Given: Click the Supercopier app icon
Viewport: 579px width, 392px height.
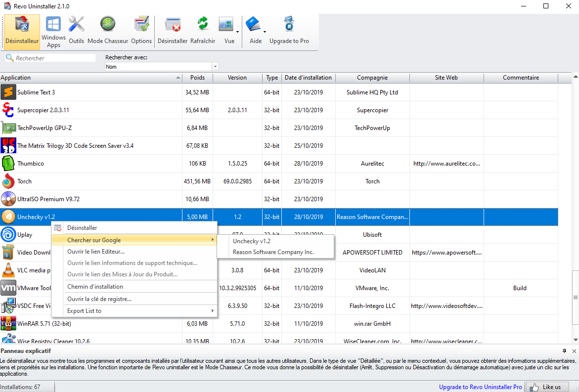Looking at the screenshot, I should point(8,110).
